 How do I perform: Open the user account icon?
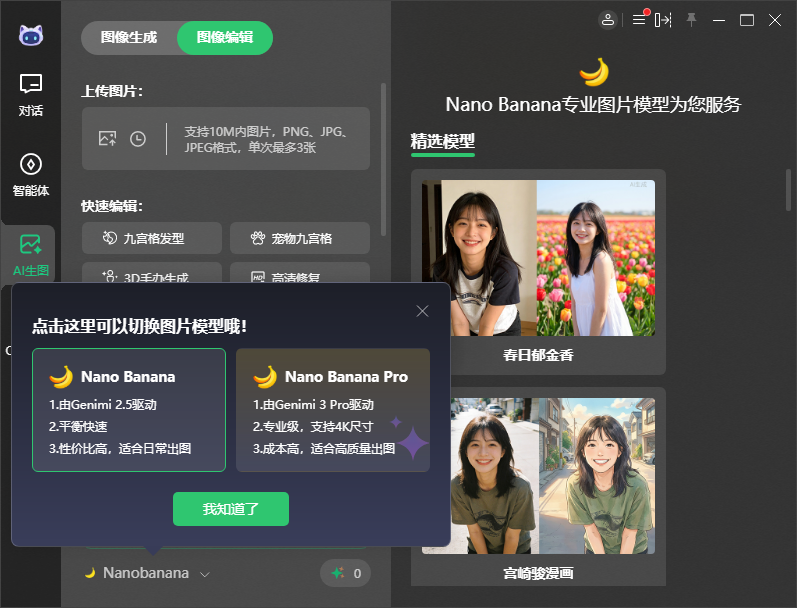(x=607, y=20)
